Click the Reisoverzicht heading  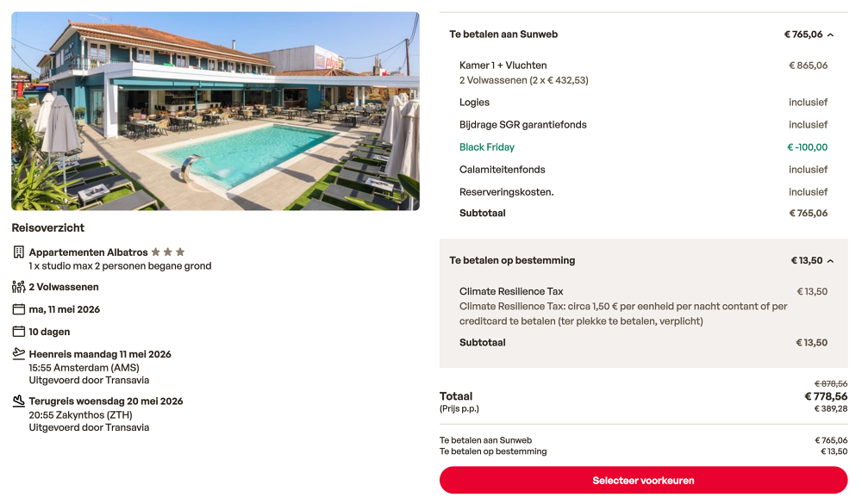click(x=48, y=228)
